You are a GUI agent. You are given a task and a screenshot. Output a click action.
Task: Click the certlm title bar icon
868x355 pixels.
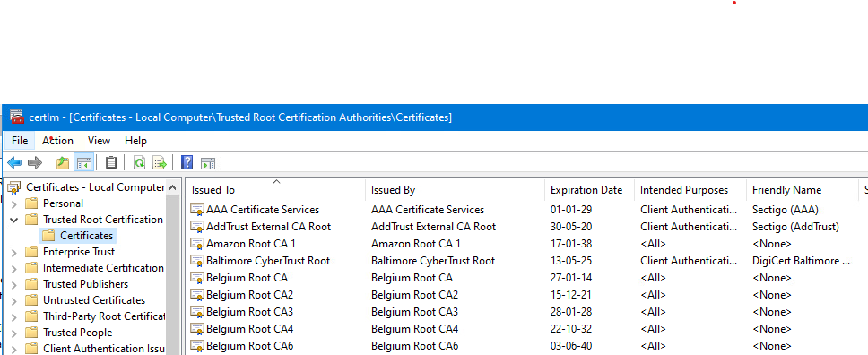point(17,117)
